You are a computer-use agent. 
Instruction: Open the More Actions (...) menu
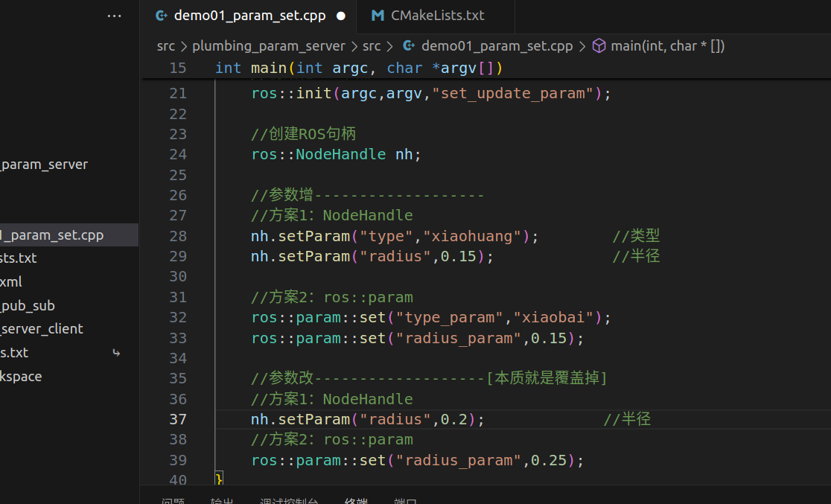coord(114,15)
